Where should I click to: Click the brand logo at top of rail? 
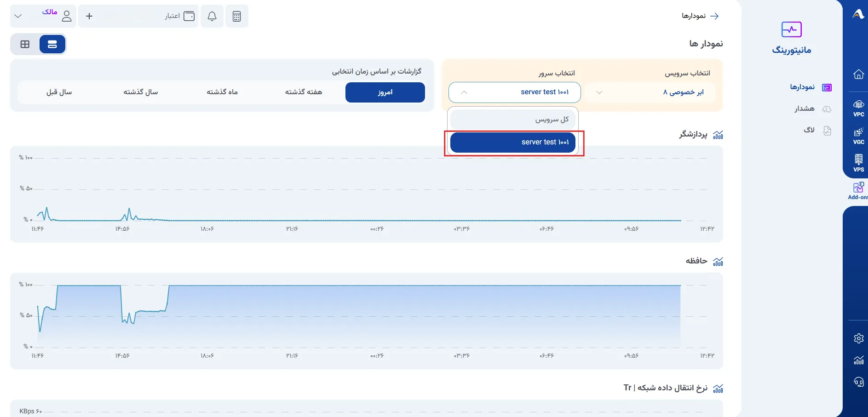click(x=858, y=14)
